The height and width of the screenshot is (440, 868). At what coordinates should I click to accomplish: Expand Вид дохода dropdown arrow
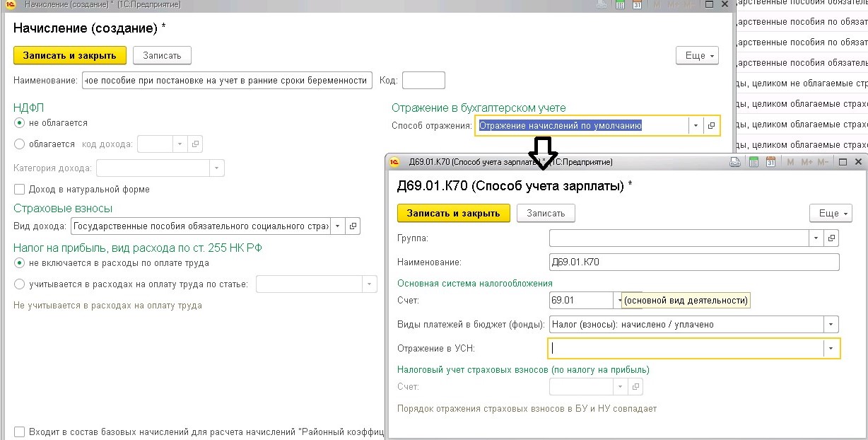point(338,226)
